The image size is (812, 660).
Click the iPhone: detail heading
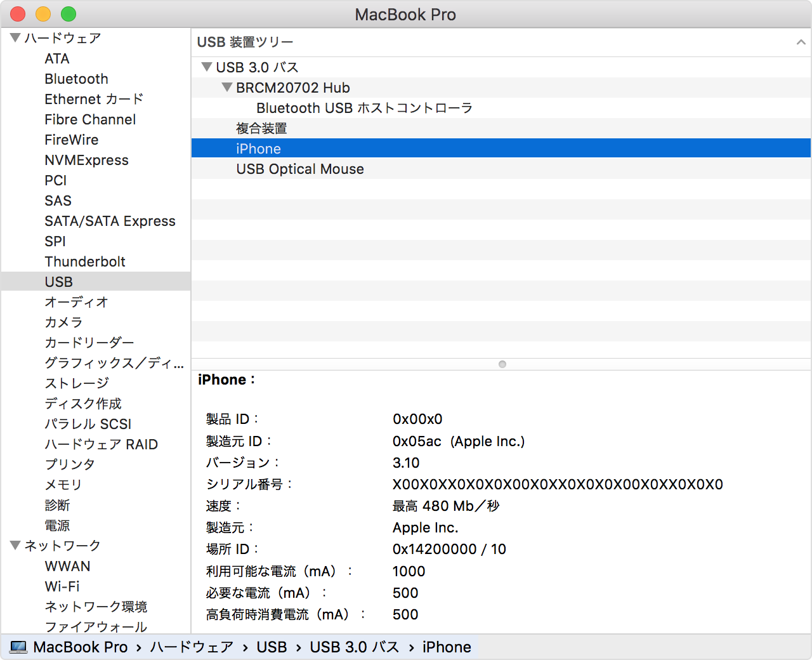(x=226, y=379)
